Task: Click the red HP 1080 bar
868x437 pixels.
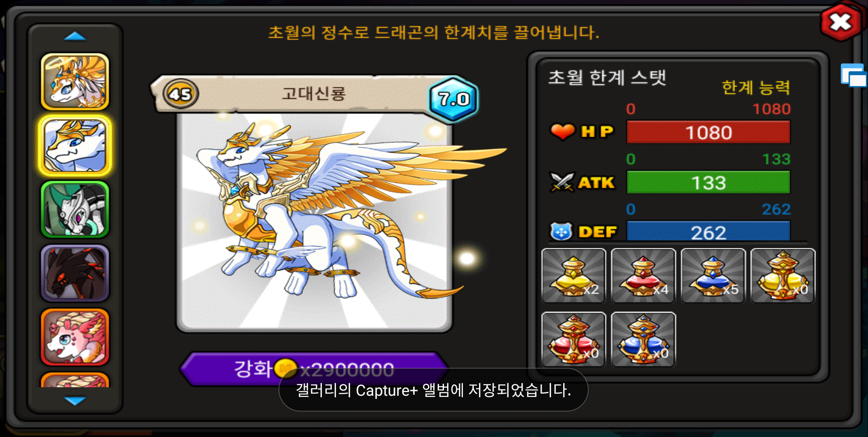Action: pyautogui.click(x=708, y=132)
